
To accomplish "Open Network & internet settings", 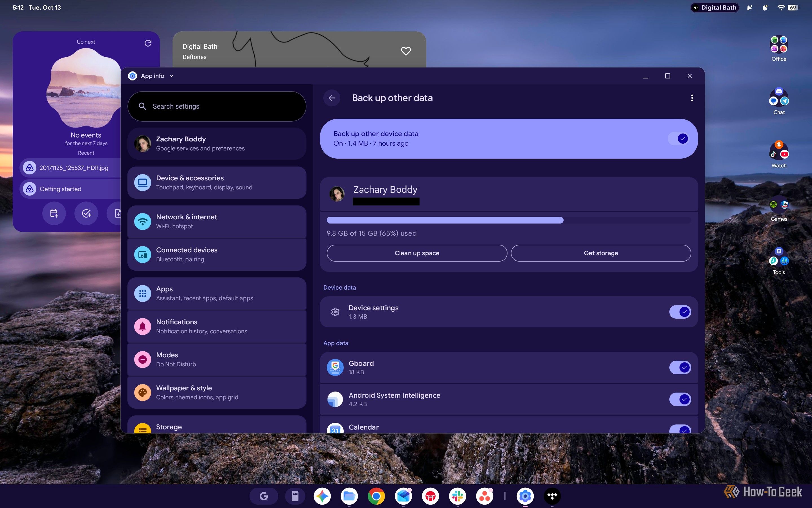I will coord(217,222).
